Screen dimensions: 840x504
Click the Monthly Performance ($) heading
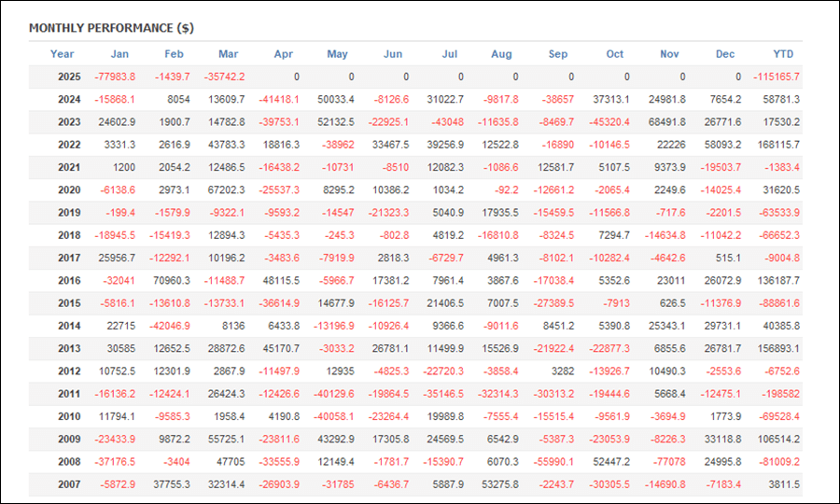pos(111,28)
